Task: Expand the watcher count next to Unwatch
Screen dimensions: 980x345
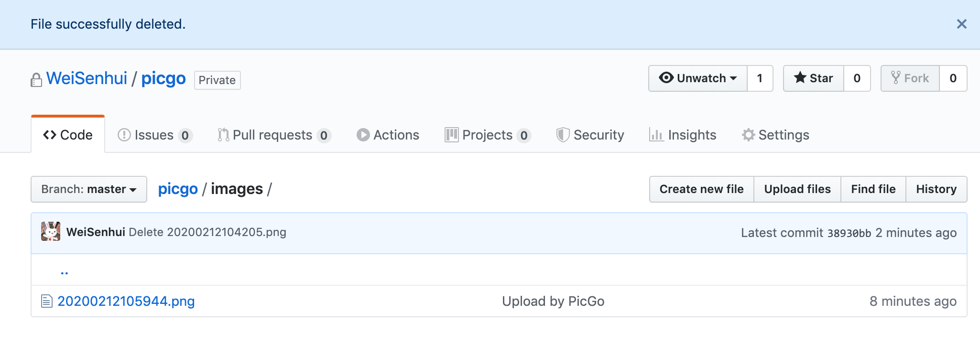Action: 760,78
